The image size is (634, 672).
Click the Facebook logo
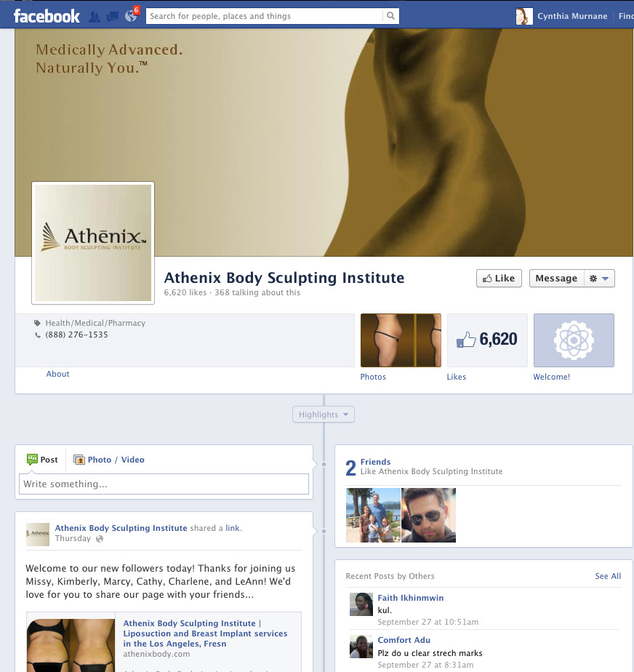tap(47, 16)
